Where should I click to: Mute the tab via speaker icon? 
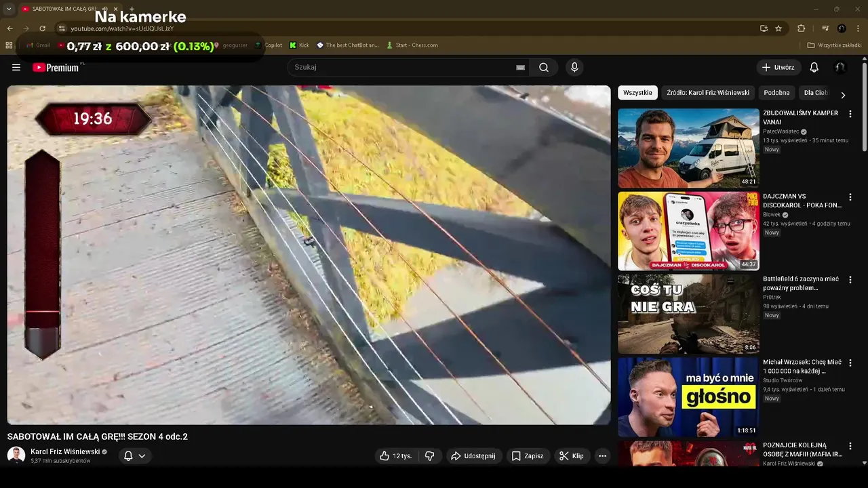coord(104,9)
